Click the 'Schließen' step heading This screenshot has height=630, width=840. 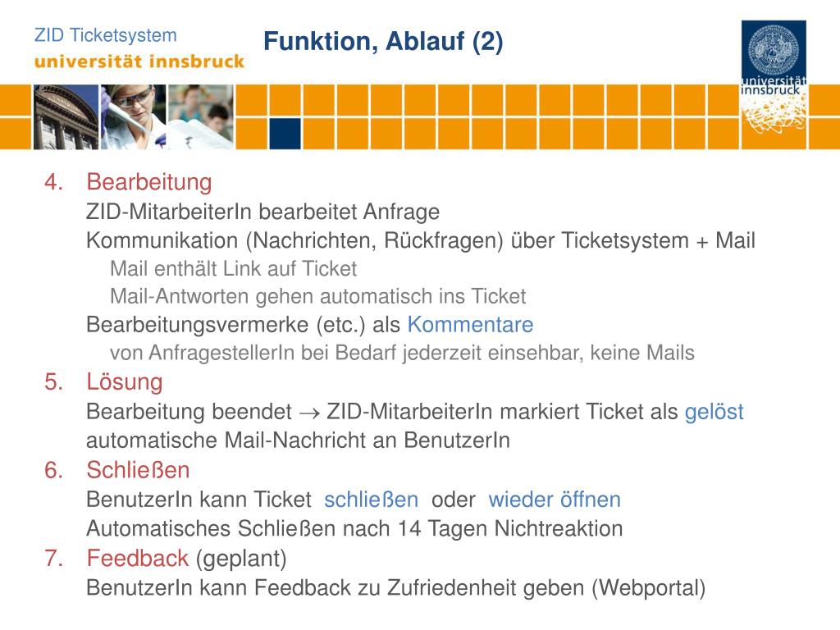click(138, 470)
